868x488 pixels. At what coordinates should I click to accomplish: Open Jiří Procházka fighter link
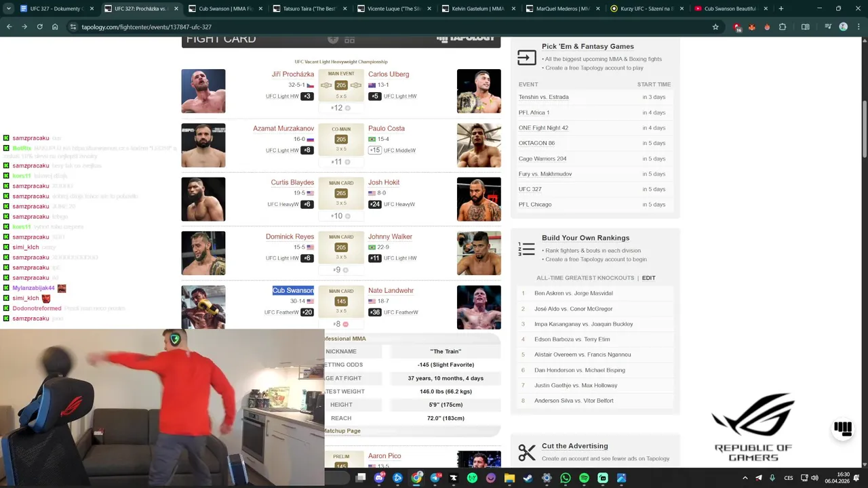(x=293, y=75)
